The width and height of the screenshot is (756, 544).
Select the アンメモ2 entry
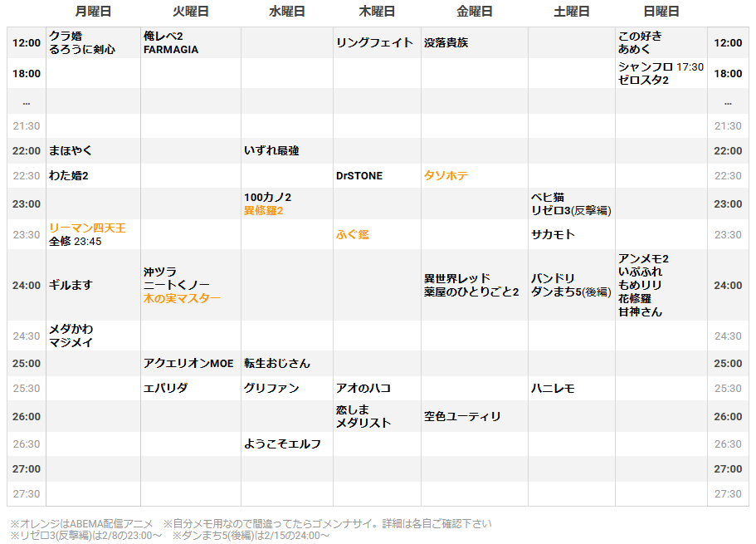click(x=644, y=259)
